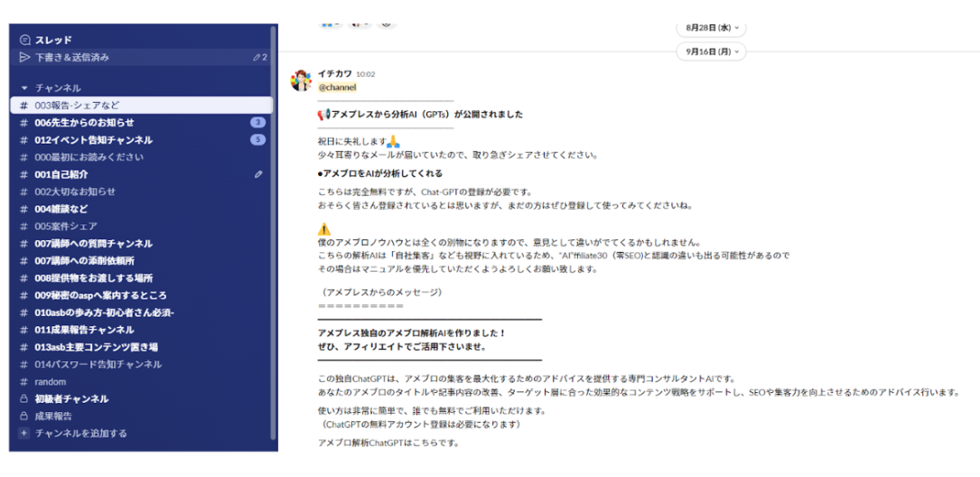Viewport: 980px width, 477px height.
Task: Click the line アメプレス独自のアメブロ解析AIを作りました！
Action: click(412, 333)
